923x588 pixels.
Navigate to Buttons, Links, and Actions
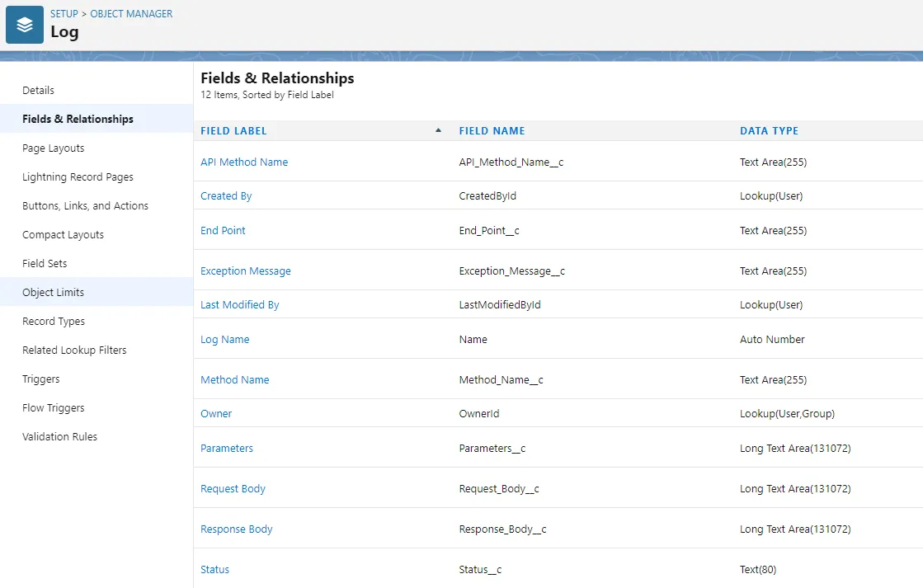85,206
